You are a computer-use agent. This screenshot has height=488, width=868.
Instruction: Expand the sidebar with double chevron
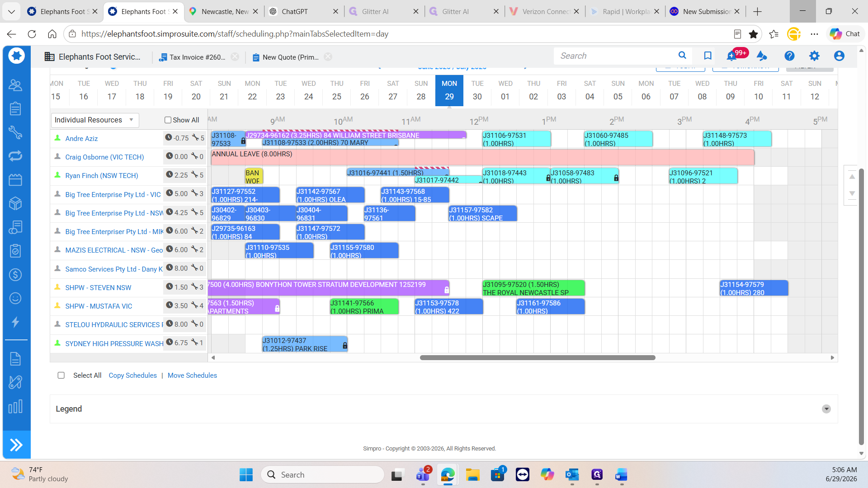pos(16,445)
